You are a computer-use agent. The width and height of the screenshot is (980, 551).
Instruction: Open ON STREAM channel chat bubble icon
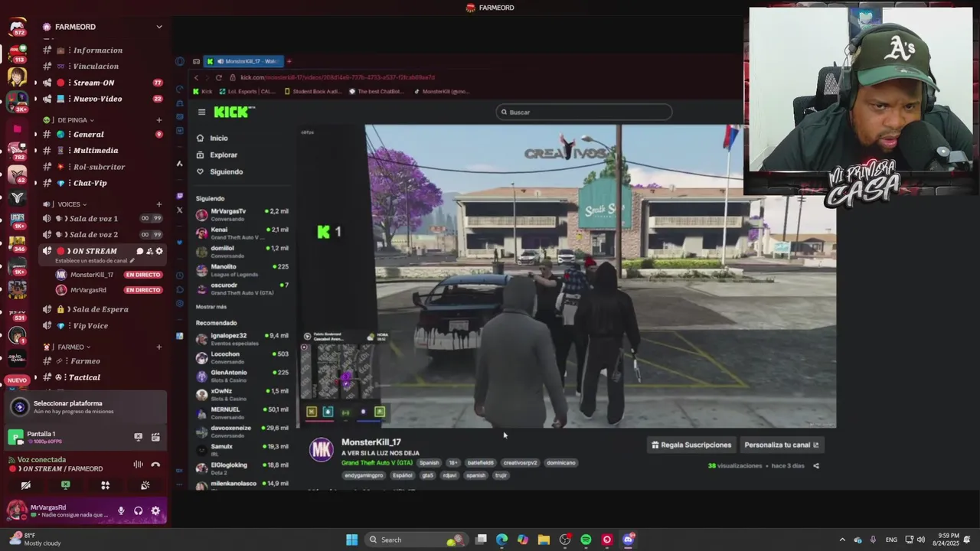pos(140,251)
